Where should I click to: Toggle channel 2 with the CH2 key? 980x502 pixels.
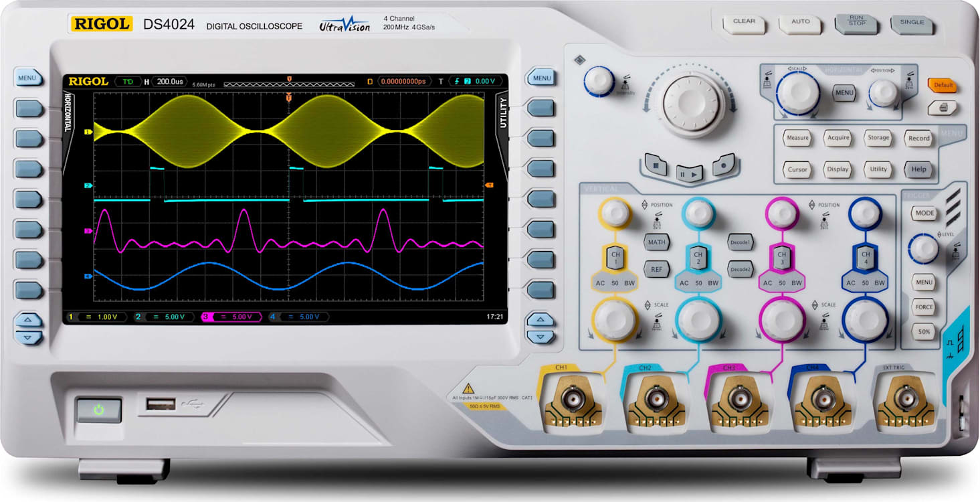[698, 256]
